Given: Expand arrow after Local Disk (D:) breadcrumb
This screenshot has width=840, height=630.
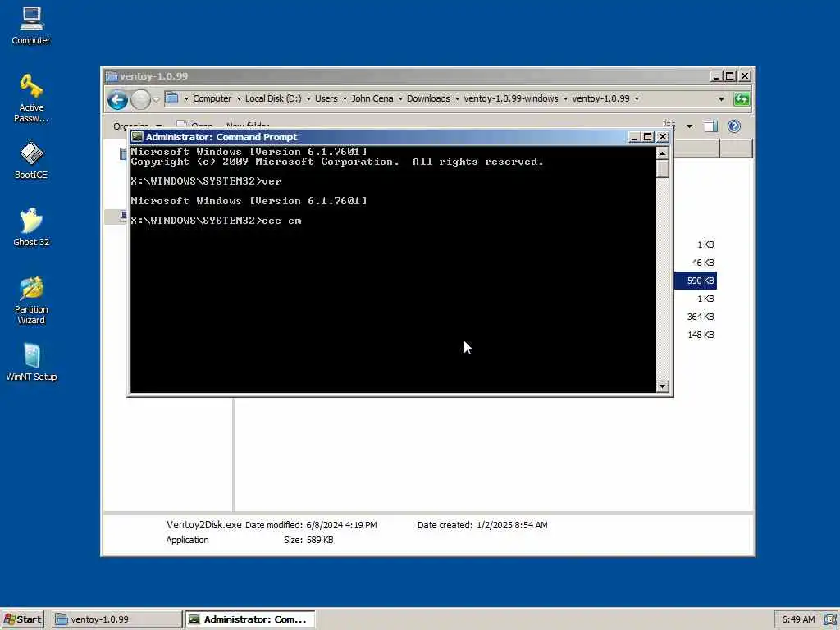Looking at the screenshot, I should tap(308, 99).
